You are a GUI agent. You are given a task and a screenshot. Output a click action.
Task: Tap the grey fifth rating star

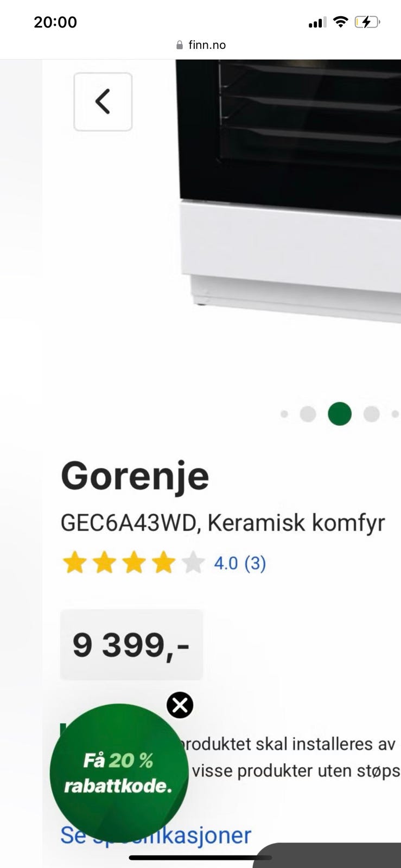tap(193, 563)
